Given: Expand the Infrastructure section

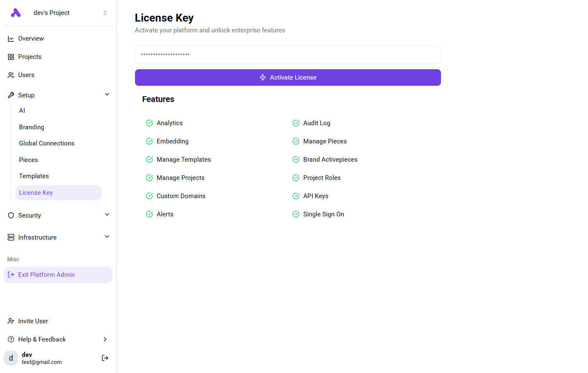Looking at the screenshot, I should click(107, 237).
